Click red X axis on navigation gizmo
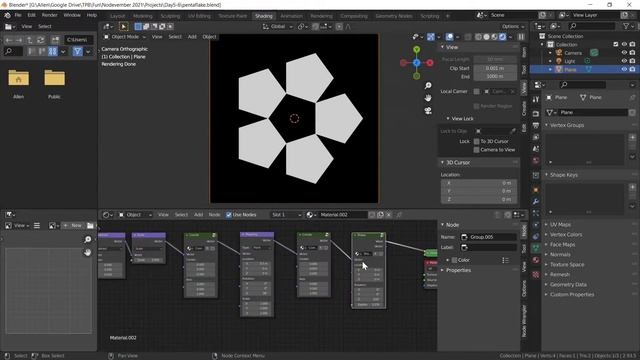This screenshot has width=640, height=360. pos(430,63)
